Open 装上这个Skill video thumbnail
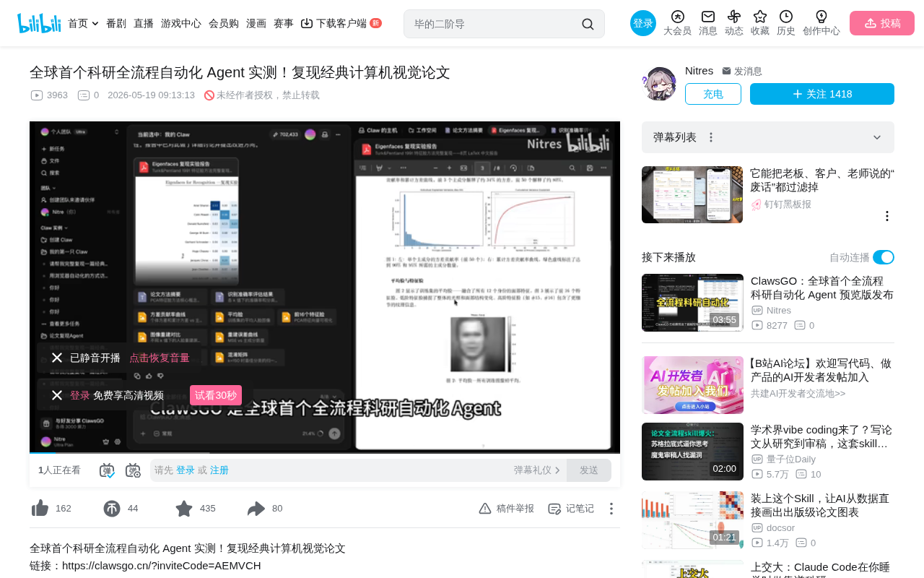Viewport: 924px width, 578px height. click(692, 520)
